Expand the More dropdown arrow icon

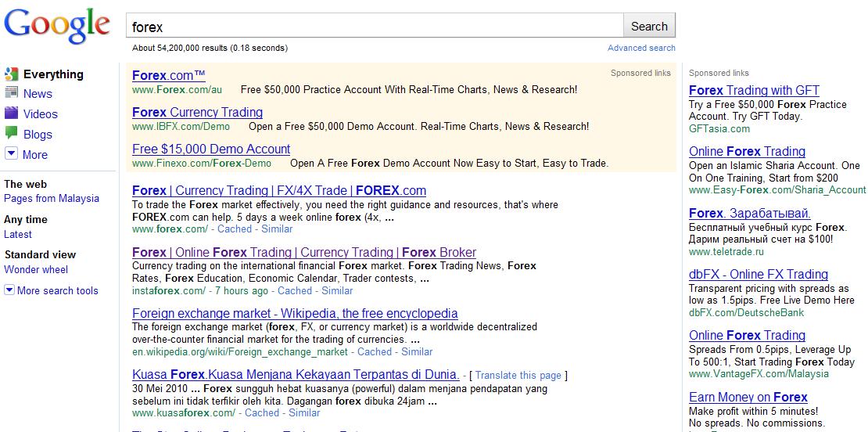coord(11,153)
